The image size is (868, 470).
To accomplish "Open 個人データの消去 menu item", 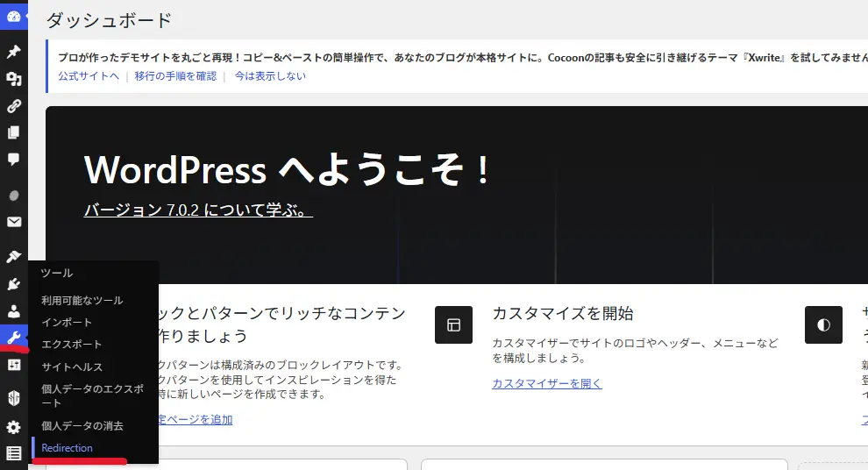I will click(x=82, y=425).
